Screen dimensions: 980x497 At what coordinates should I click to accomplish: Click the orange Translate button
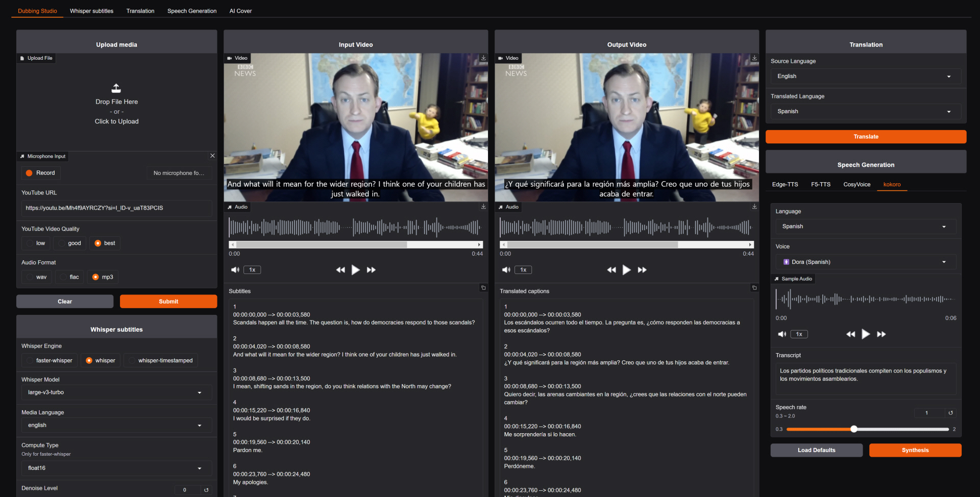[x=866, y=137]
